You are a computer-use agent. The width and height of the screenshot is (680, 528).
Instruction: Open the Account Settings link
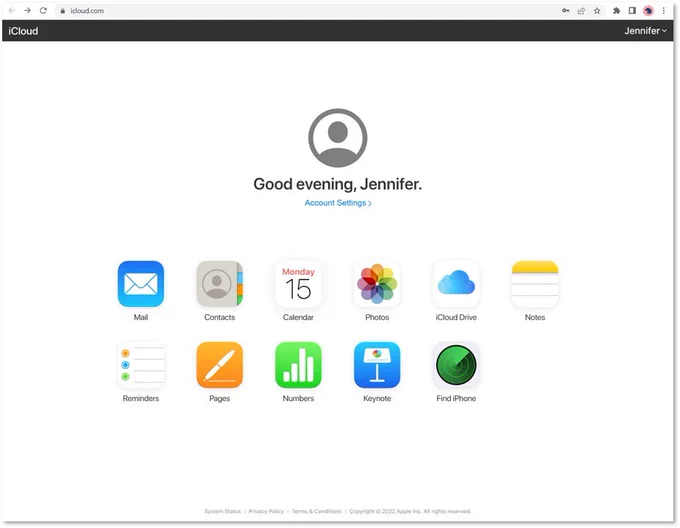point(338,203)
